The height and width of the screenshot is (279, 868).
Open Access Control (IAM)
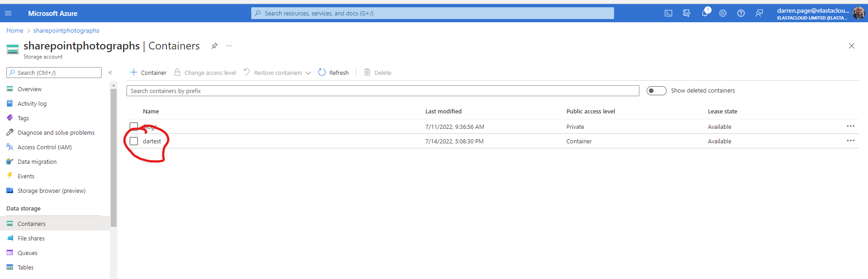click(44, 147)
